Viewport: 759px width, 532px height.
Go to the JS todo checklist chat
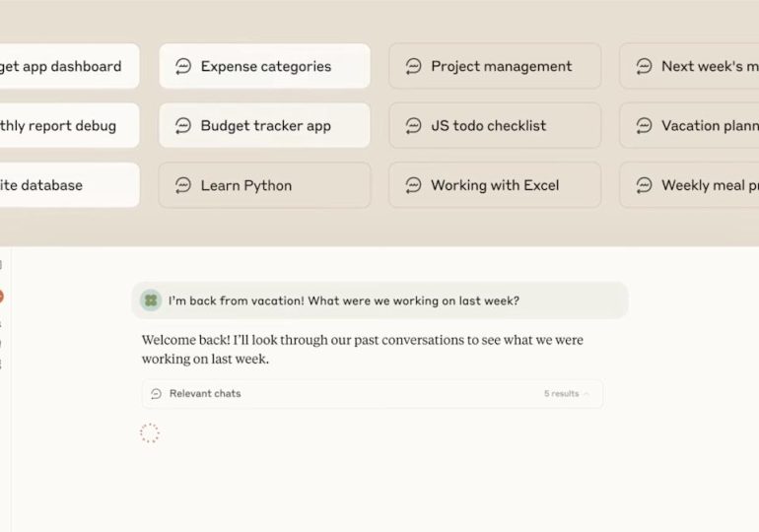pyautogui.click(x=488, y=126)
